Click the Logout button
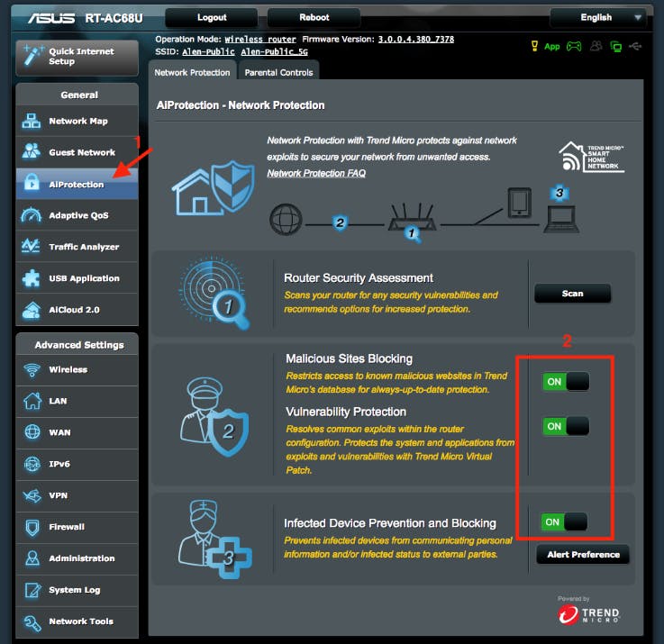 [212, 17]
